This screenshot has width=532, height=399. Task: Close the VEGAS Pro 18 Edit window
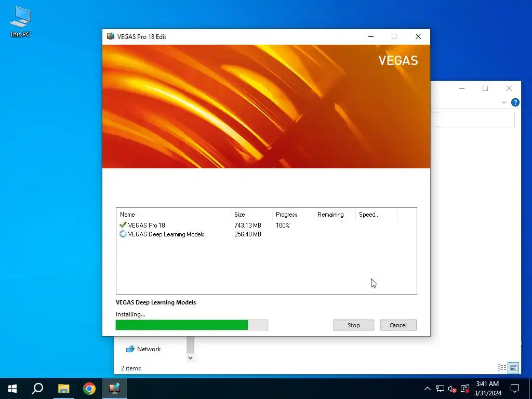tap(418, 36)
